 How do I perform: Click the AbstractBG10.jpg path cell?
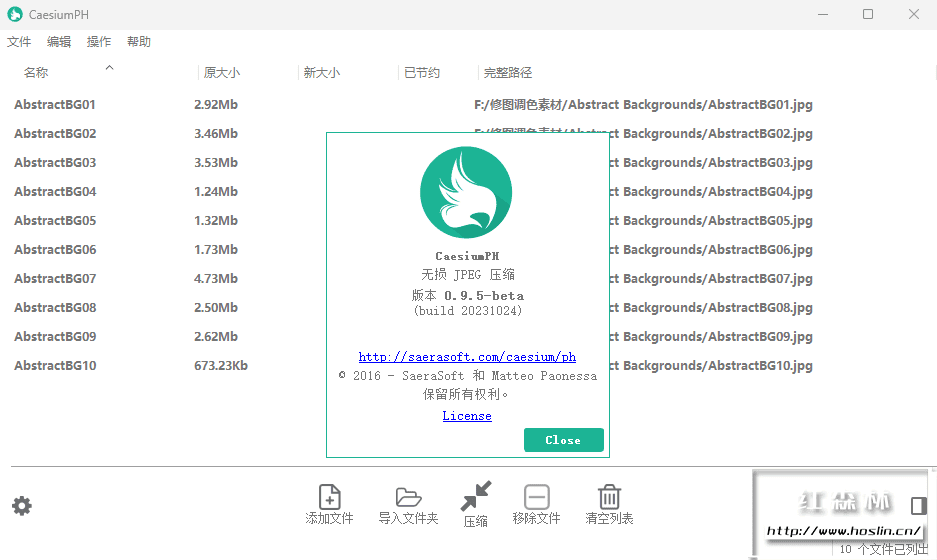711,365
